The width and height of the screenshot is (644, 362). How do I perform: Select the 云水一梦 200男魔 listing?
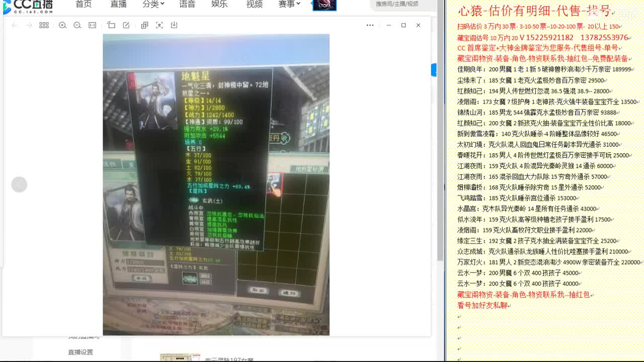point(518,273)
